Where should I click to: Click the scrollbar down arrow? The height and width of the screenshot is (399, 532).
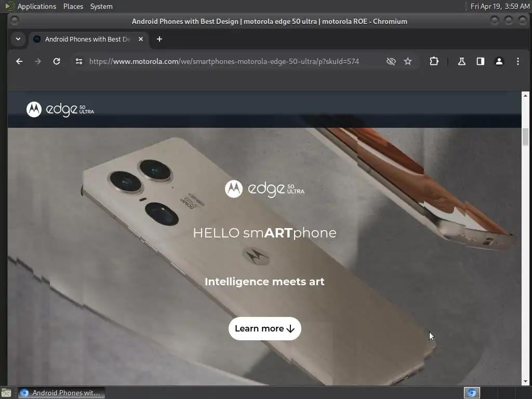[x=525, y=381]
